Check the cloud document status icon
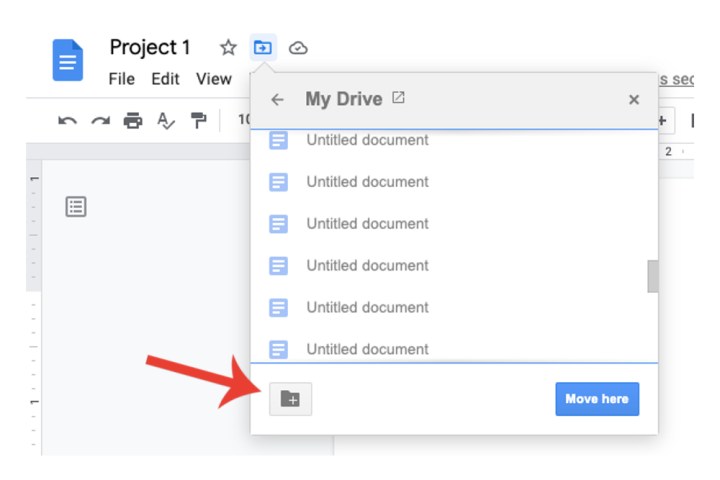The image size is (720, 480). pos(298,48)
